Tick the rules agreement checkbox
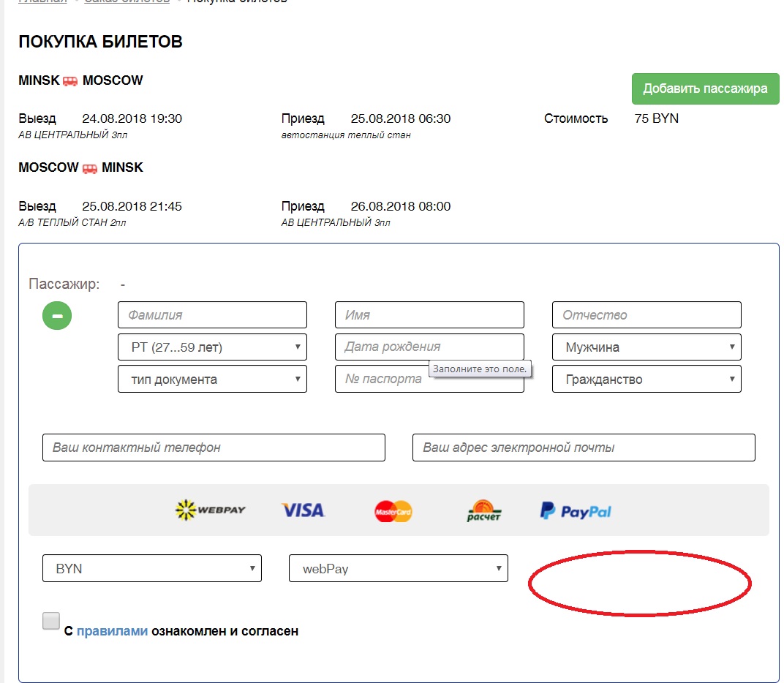 tap(51, 621)
